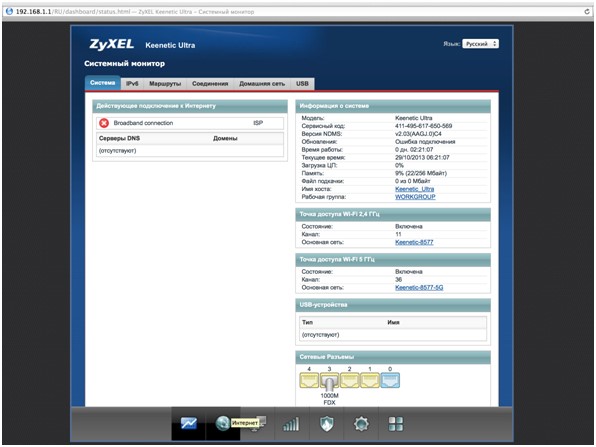Click the browser address bar URL
This screenshot has height=447, width=596.
point(135,12)
